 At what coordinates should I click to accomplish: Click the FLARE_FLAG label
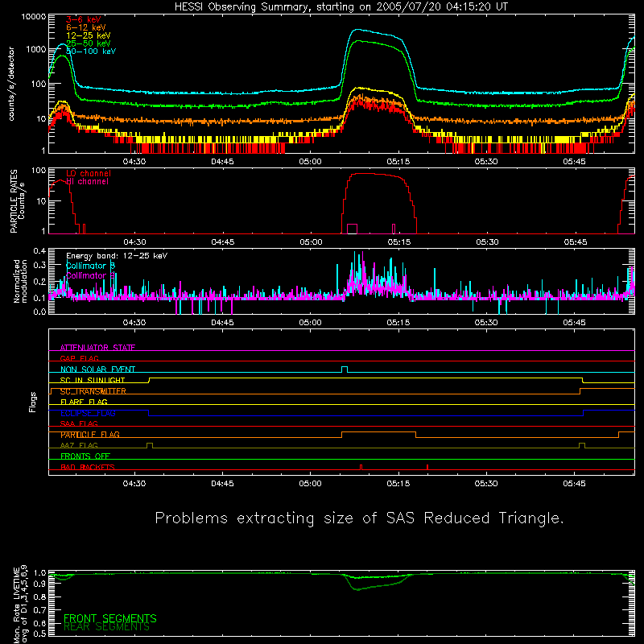pyautogui.click(x=84, y=402)
